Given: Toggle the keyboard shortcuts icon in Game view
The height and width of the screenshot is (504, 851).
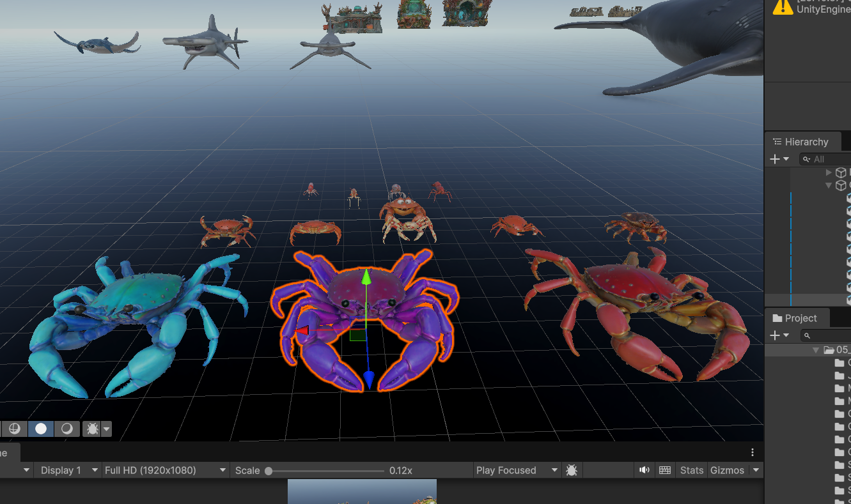Looking at the screenshot, I should [664, 470].
